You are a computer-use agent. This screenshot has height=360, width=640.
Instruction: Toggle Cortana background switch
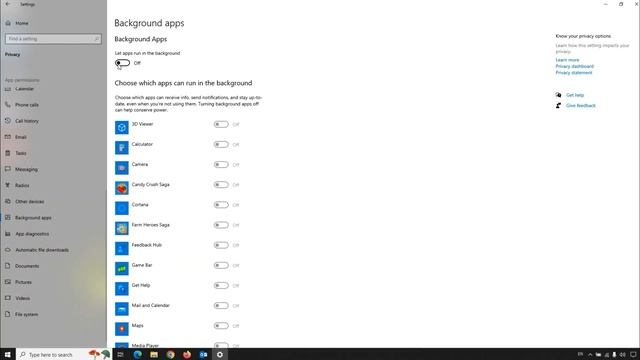pyautogui.click(x=221, y=205)
